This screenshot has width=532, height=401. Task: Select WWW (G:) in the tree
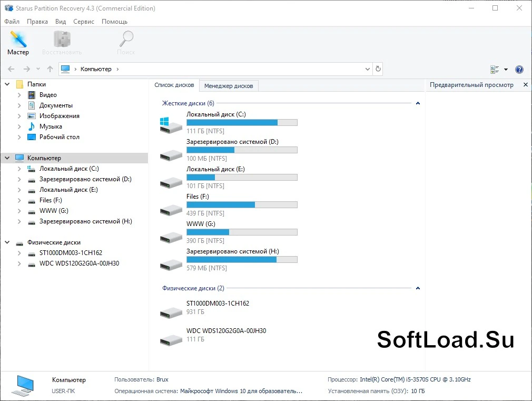click(x=54, y=211)
